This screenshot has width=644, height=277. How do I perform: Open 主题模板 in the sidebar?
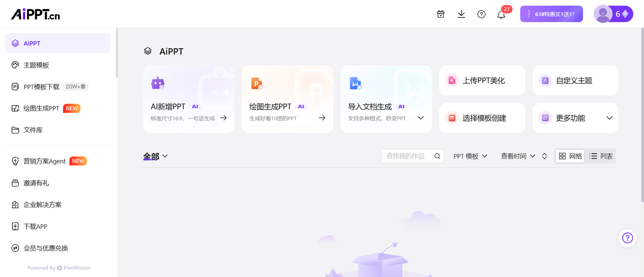58,65
